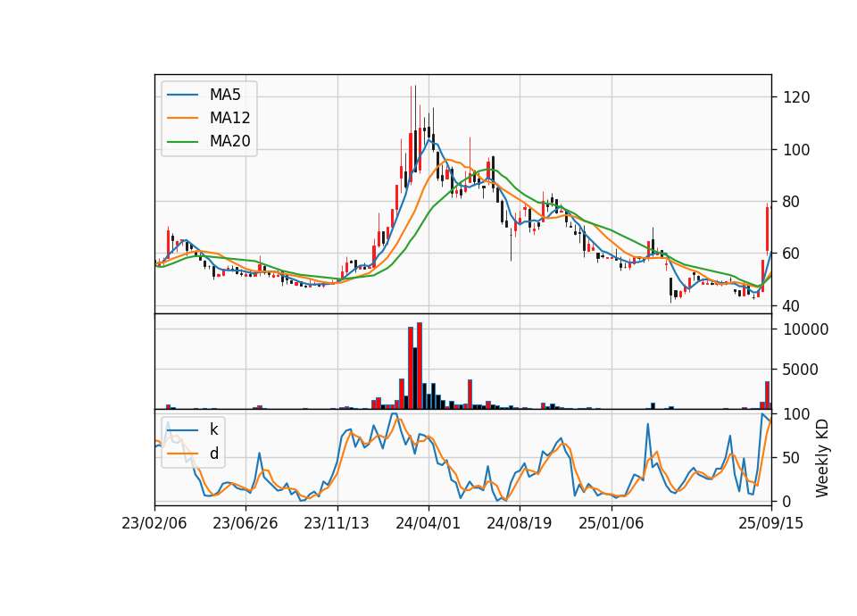Screen dimensions: 857x616
Task: Click the latest tall red candlestick near 80
Action: point(768,229)
